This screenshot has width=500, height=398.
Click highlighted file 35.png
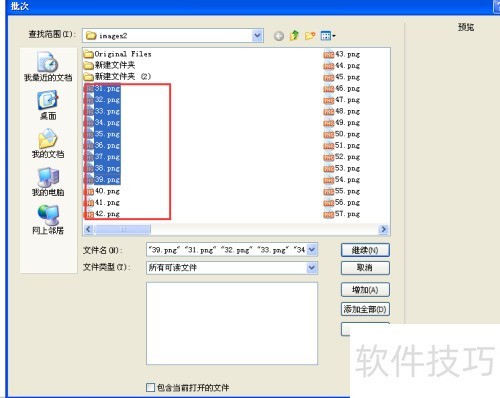pos(103,134)
